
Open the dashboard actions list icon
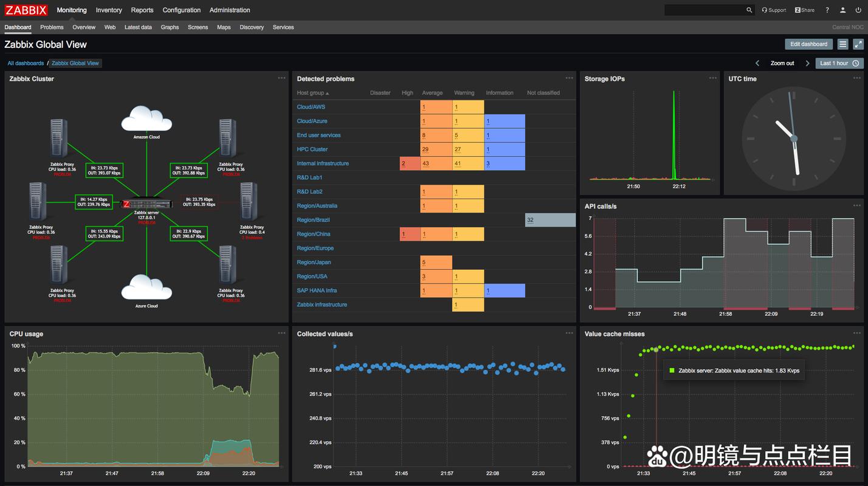(842, 44)
